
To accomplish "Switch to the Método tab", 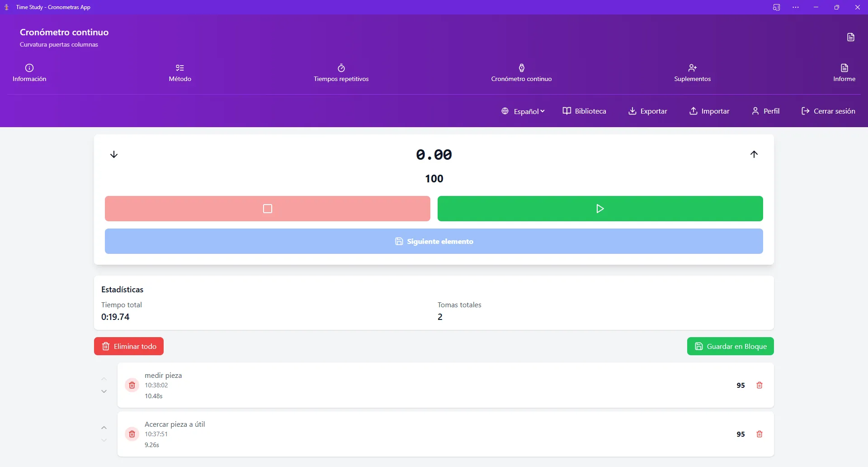I will click(180, 73).
